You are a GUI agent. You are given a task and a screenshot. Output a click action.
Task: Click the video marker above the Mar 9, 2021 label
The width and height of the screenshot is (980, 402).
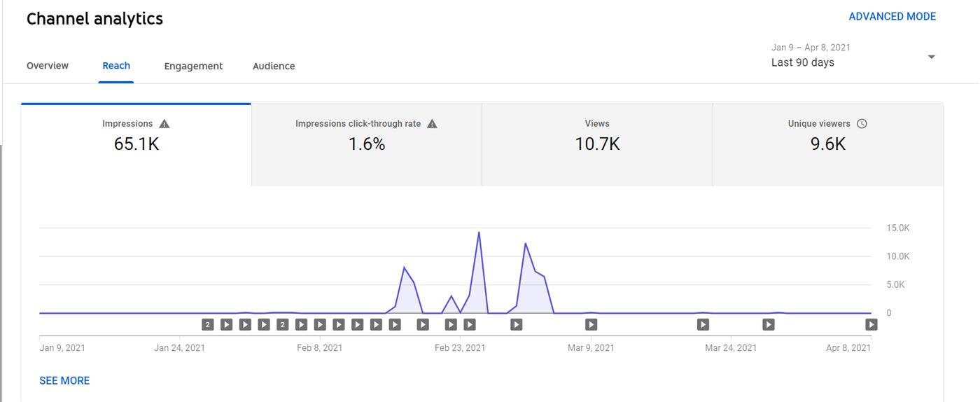pos(591,324)
